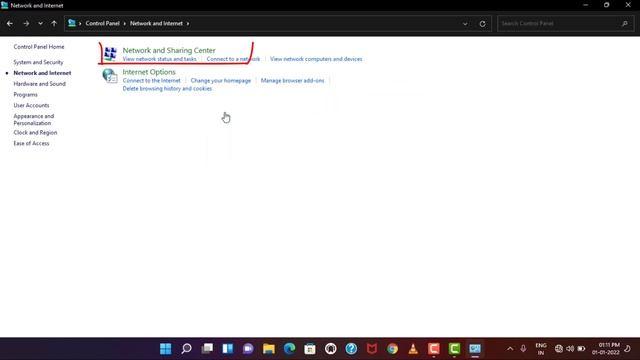Launch Google Chrome from taskbar
Screen dimensions: 640x360
click(x=392, y=349)
